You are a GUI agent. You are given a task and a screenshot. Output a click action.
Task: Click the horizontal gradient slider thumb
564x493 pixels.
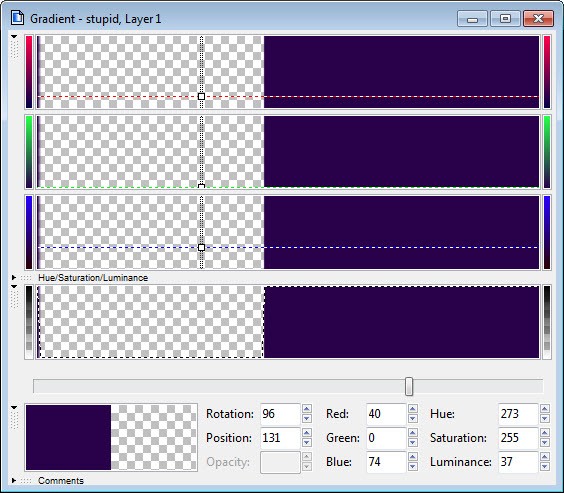(409, 387)
